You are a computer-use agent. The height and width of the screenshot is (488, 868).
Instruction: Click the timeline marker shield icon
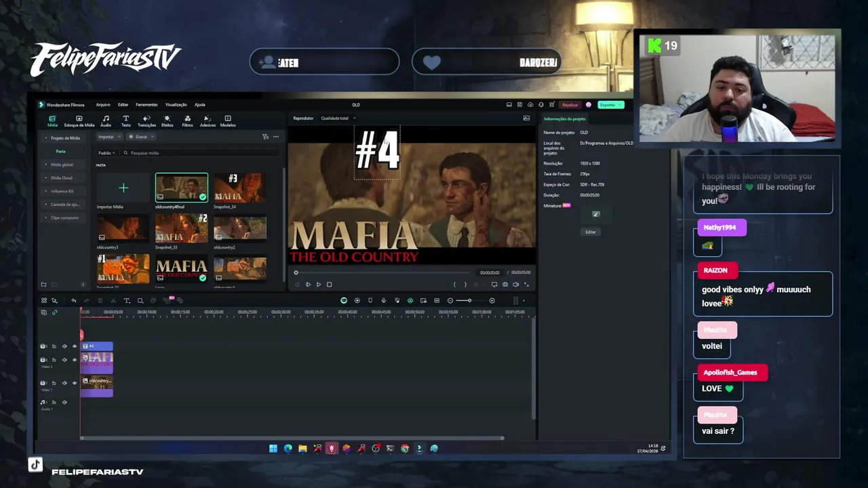click(370, 300)
